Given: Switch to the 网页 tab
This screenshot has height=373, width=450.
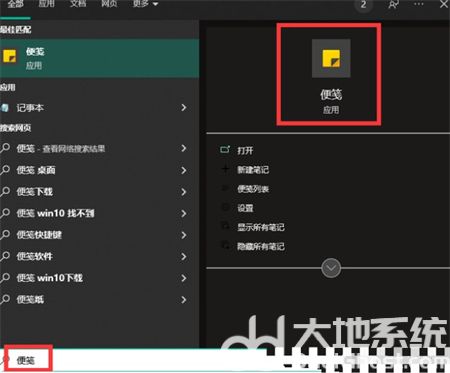Looking at the screenshot, I should tap(109, 4).
